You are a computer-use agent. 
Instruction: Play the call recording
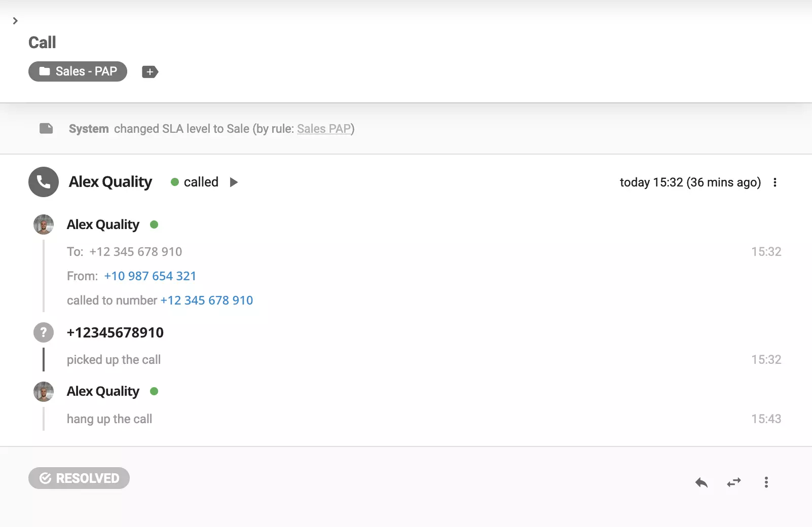(234, 182)
